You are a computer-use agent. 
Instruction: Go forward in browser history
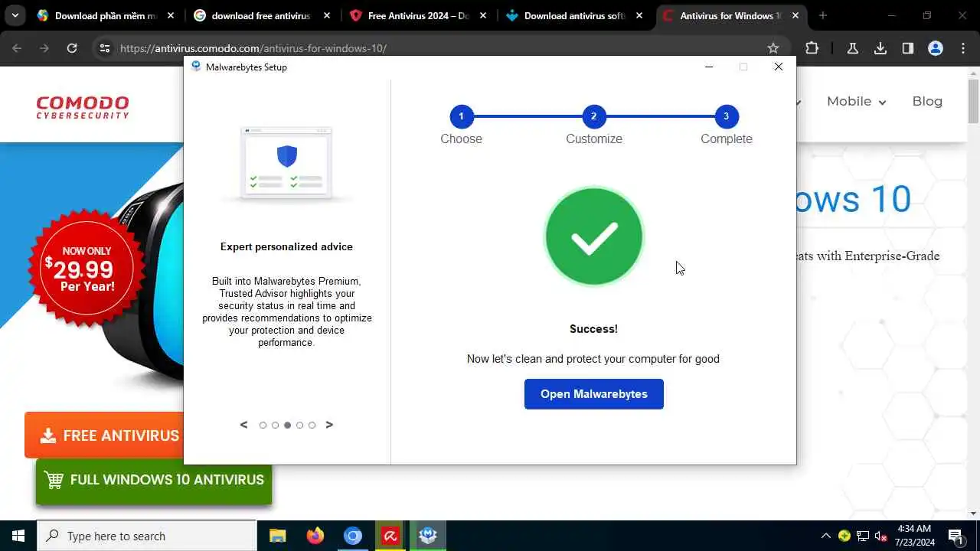point(44,48)
